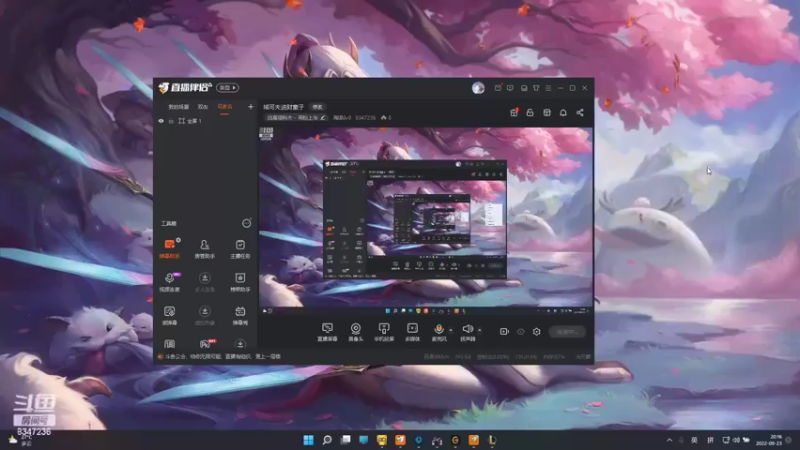Screen dimensions: 800x450
Task: Switch the 英 input language indicator
Action: click(x=694, y=440)
